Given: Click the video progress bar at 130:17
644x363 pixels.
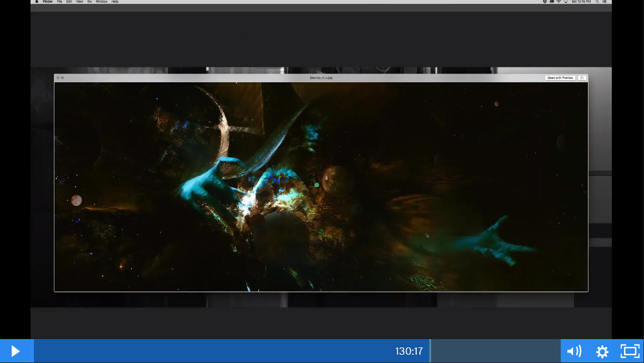Looking at the screenshot, I should (x=430, y=351).
